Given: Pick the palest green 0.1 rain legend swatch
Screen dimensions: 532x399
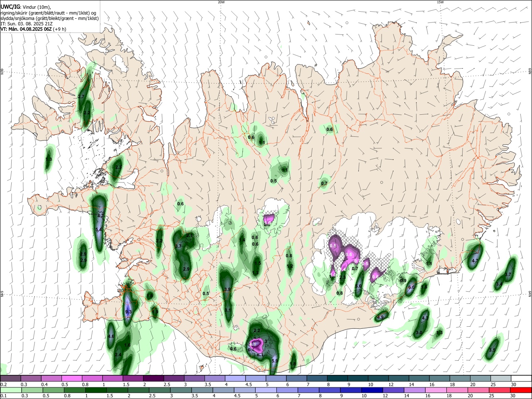Looking at the screenshot, I should coord(10,390).
